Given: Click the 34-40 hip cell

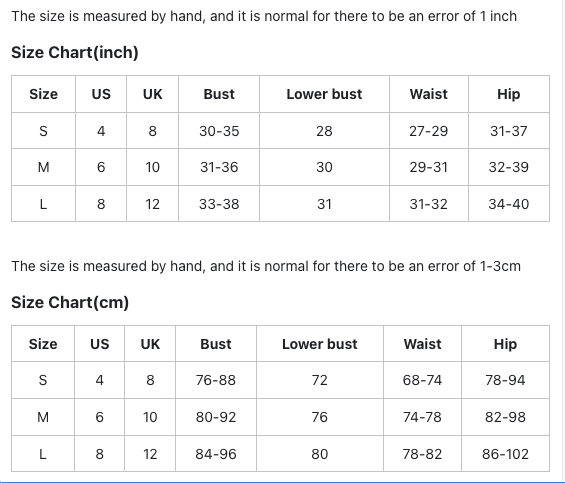Looking at the screenshot, I should 509,204.
